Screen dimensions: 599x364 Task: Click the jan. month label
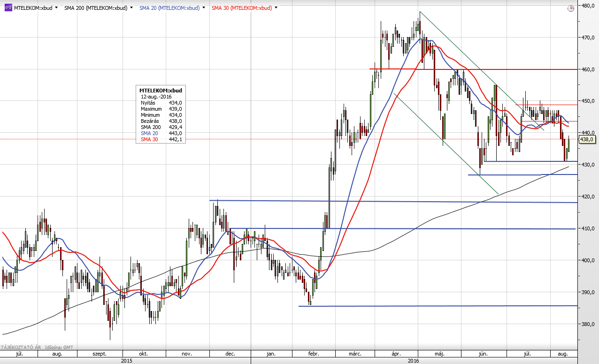click(271, 354)
